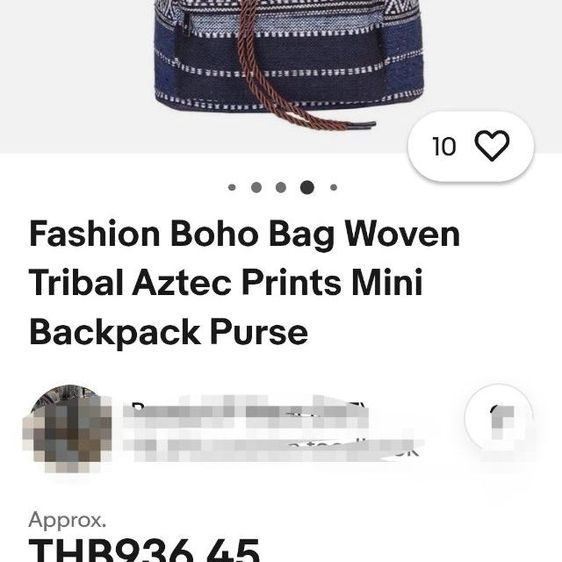
Task: Click the watcher count showing 10
Action: [x=444, y=146]
